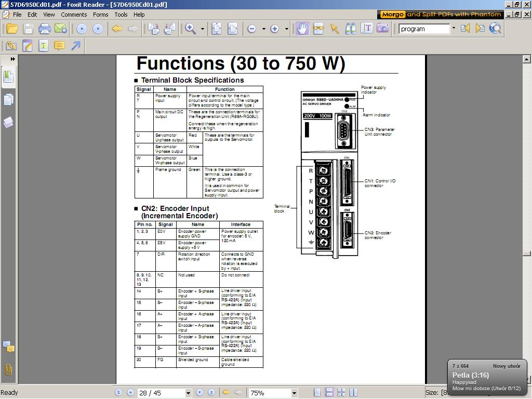The height and width of the screenshot is (399, 532).
Task: Print the PDF using the printer icon
Action: pos(44,29)
